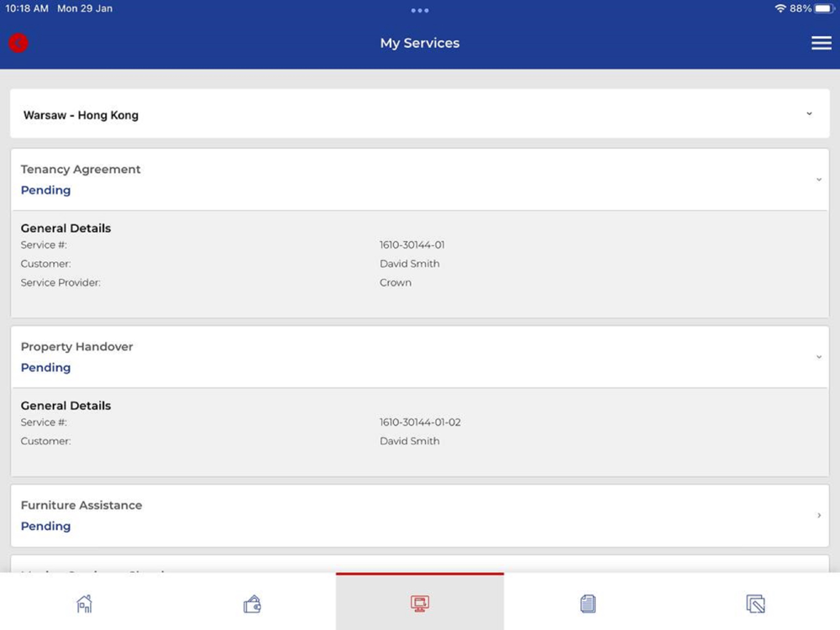Viewport: 840px width, 630px height.
Task: Open the documents tab icon
Action: click(588, 604)
